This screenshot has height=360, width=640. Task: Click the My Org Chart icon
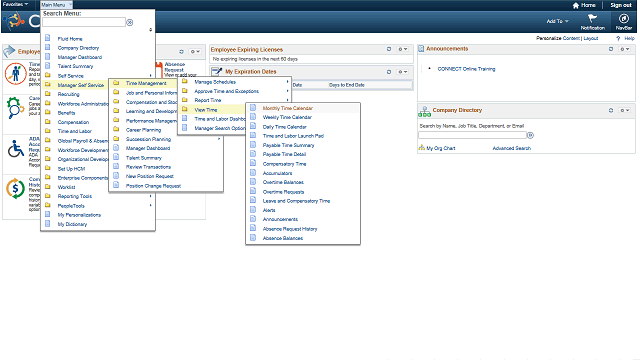point(422,148)
